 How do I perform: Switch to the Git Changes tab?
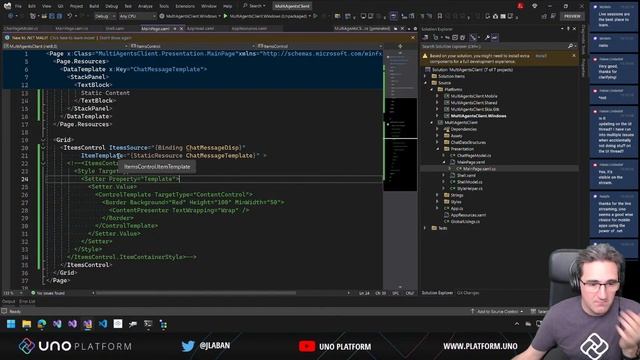point(468,293)
